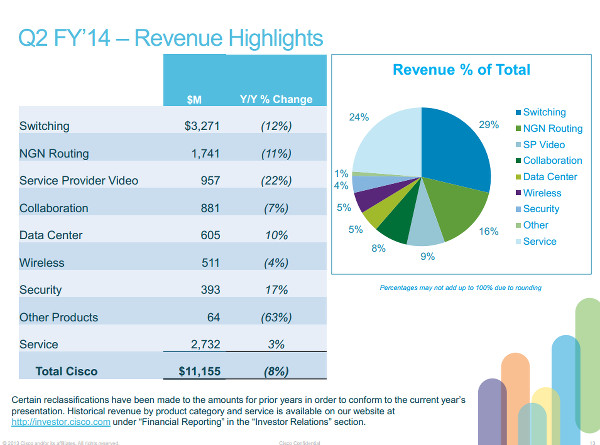This screenshot has width=600, height=445.
Task: Click the '64' Other Products value
Action: pyautogui.click(x=214, y=317)
